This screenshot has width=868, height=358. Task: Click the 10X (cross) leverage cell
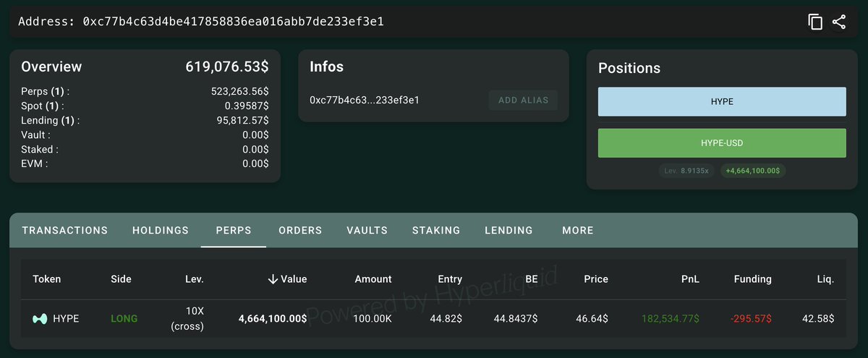click(x=187, y=319)
